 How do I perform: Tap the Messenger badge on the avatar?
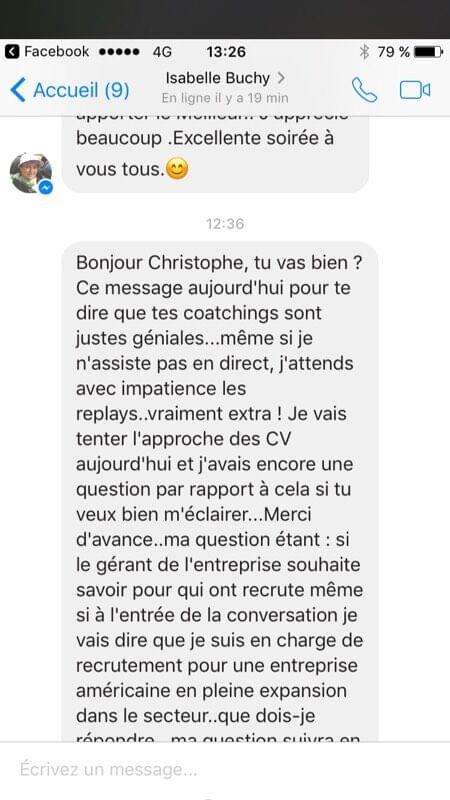[x=45, y=187]
